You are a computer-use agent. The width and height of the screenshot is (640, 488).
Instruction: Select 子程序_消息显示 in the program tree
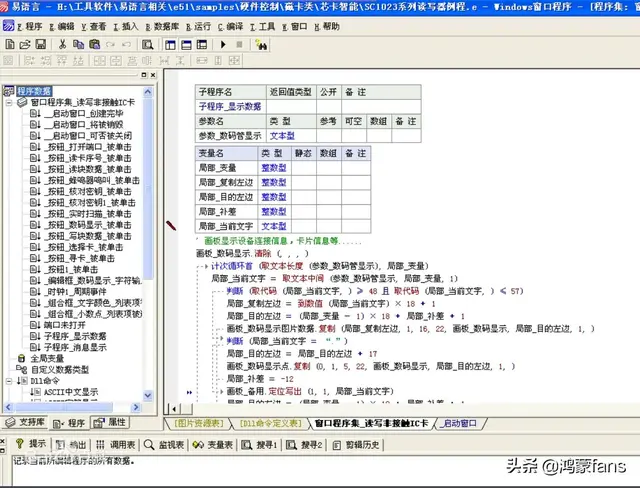77,346
